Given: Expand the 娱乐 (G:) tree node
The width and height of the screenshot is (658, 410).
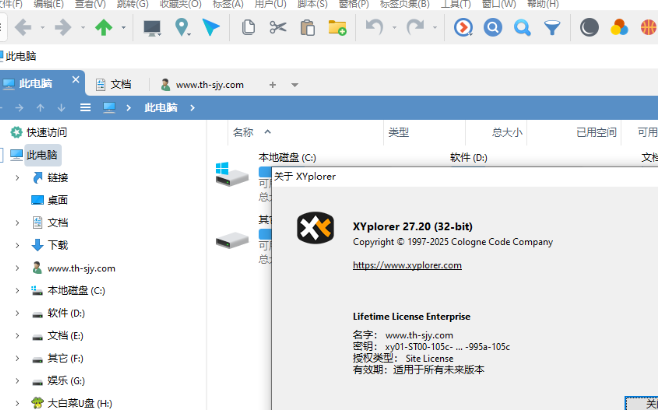Looking at the screenshot, I should (17, 381).
